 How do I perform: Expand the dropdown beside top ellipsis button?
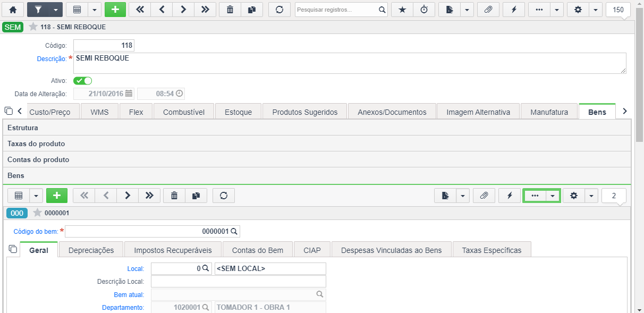tap(557, 10)
